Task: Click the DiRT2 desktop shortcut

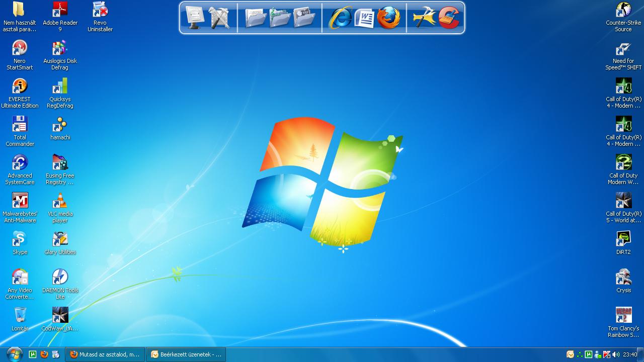Action: (623, 243)
